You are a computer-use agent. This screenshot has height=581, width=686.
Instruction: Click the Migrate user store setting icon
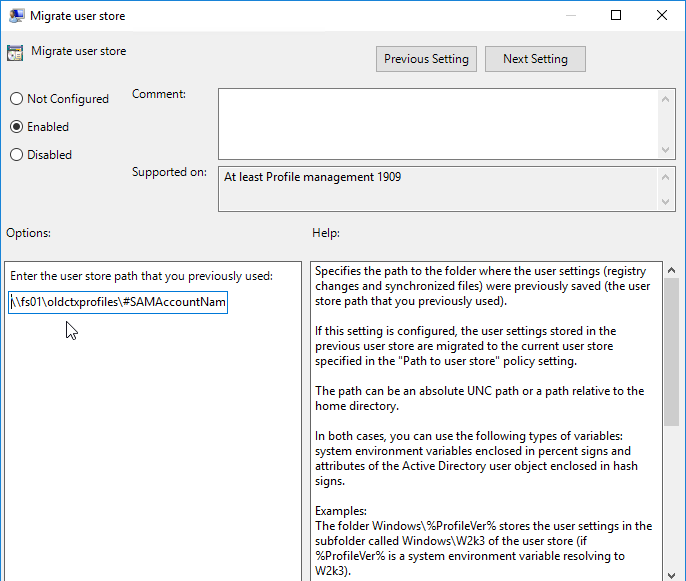point(15,52)
